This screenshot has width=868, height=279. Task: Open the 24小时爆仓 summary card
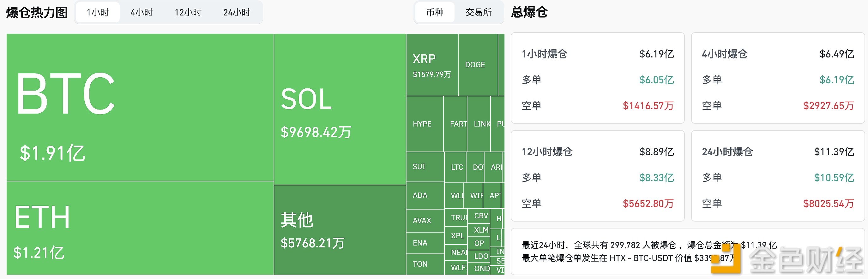pos(777,176)
